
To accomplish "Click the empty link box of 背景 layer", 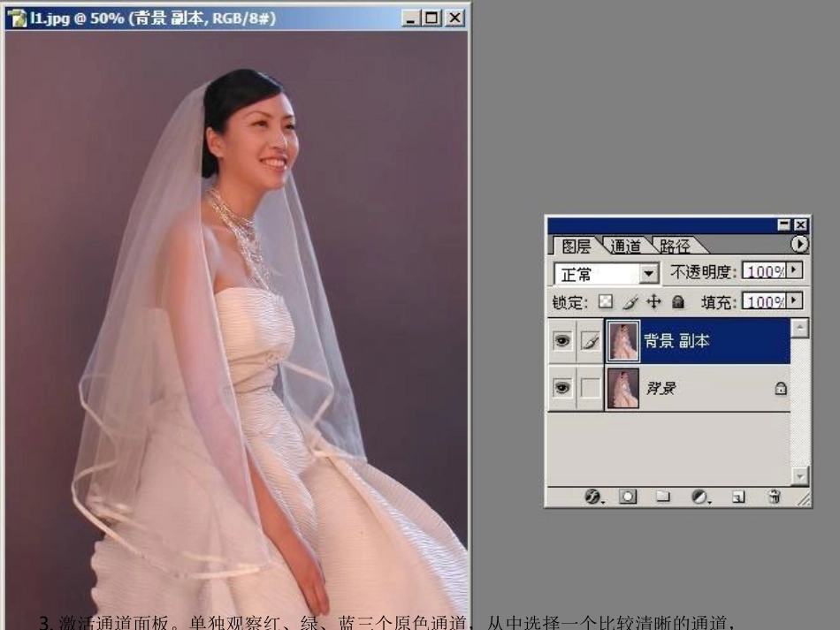I will click(x=591, y=388).
